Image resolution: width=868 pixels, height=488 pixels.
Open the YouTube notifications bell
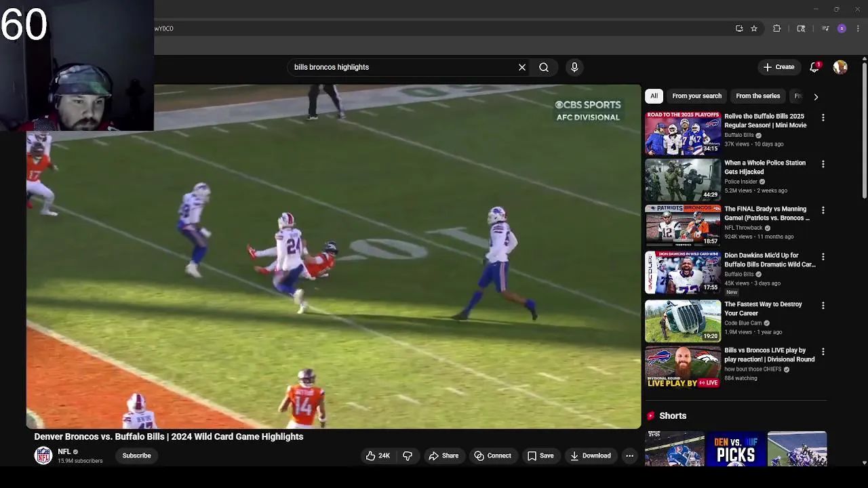[x=814, y=67]
